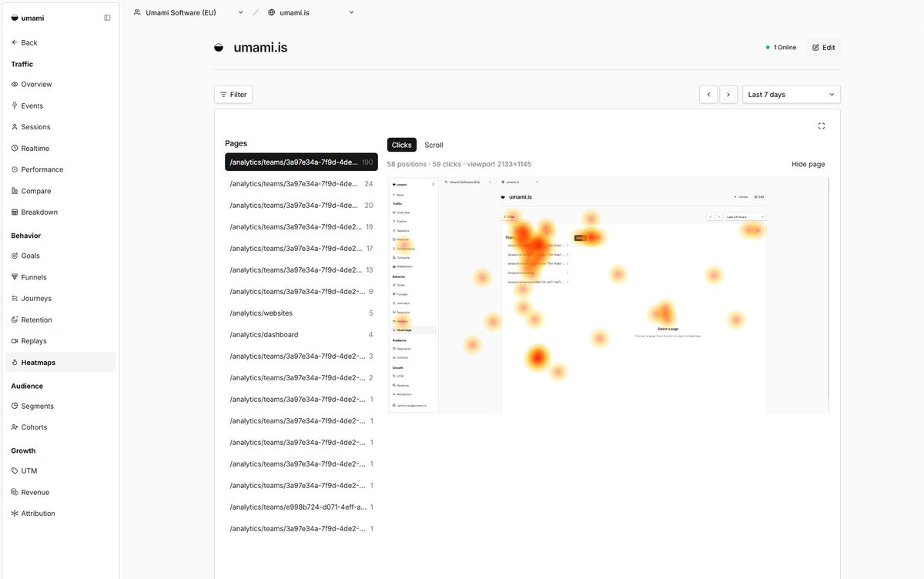The image size is (924, 579).
Task: Select the page row with count 13
Action: (x=301, y=270)
